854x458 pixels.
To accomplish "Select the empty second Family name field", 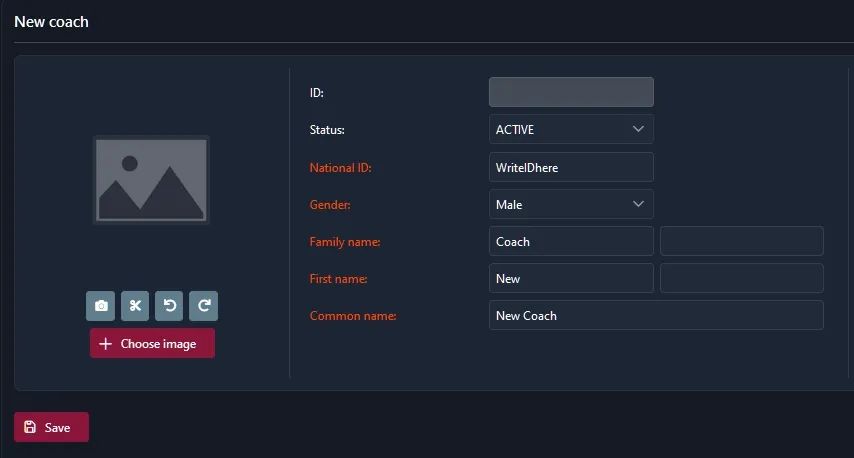I will [x=741, y=241].
